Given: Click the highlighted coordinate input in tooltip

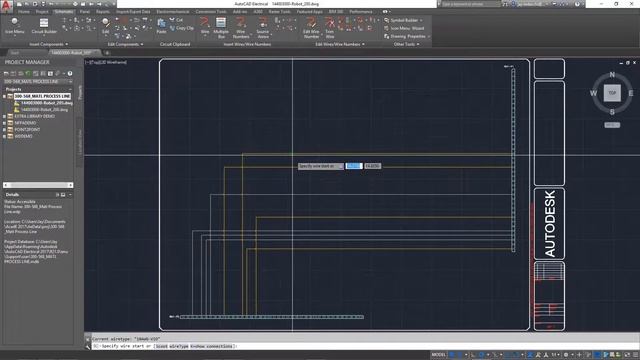Looking at the screenshot, I should coord(354,166).
